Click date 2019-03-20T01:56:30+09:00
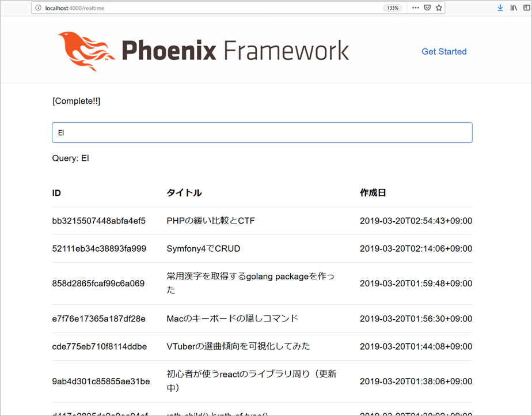Viewport: 532px width, 416px height. coord(416,319)
